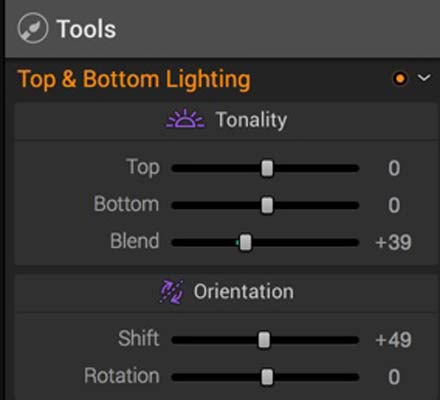The width and height of the screenshot is (440, 400).
Task: Click the Orientation arrows icon
Action: pyautogui.click(x=172, y=292)
